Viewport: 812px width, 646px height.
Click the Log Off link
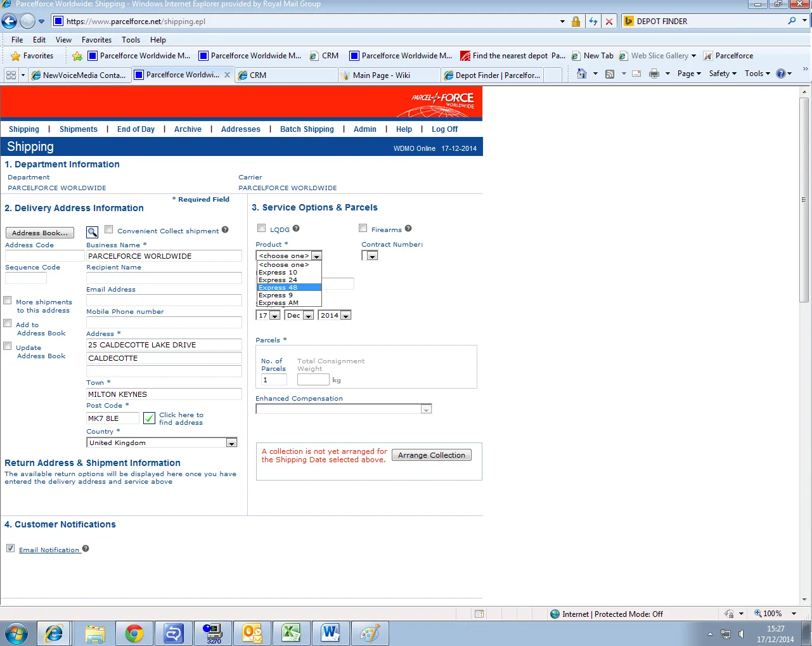tap(444, 129)
